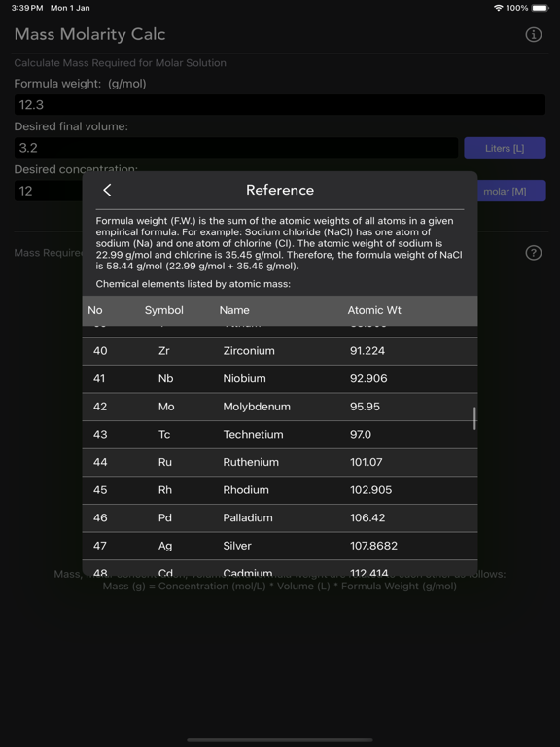Select the 102.905 atomic weight
Screen dimensions: 560x747
tap(371, 490)
